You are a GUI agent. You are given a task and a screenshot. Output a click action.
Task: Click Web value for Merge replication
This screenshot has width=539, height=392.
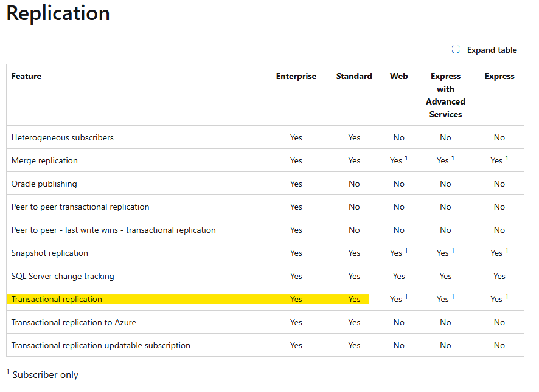coord(398,160)
